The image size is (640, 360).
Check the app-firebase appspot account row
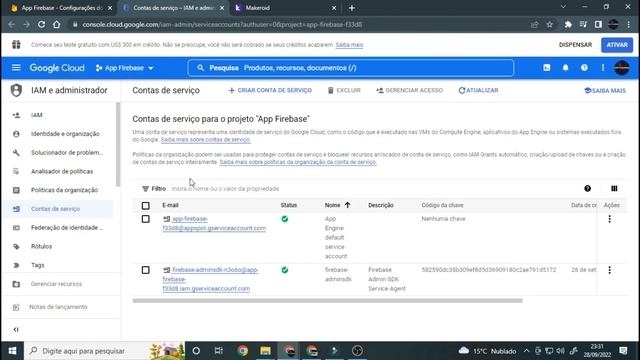point(145,219)
